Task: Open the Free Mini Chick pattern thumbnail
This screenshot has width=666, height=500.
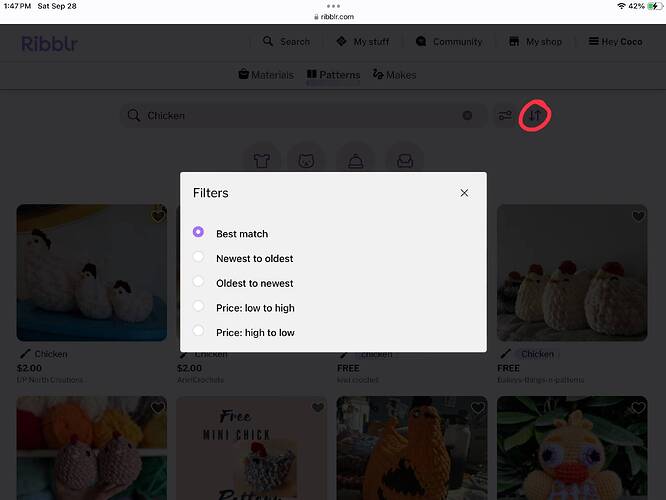Action: click(x=252, y=448)
